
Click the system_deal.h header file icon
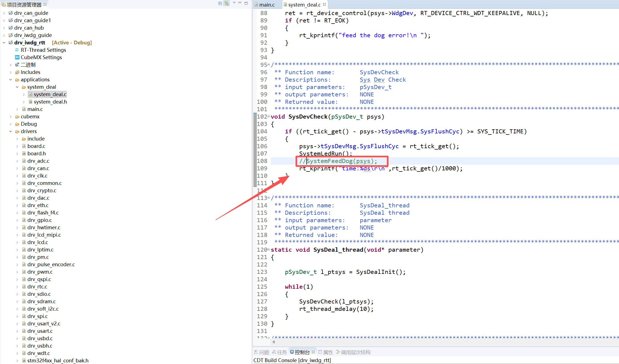click(30, 102)
